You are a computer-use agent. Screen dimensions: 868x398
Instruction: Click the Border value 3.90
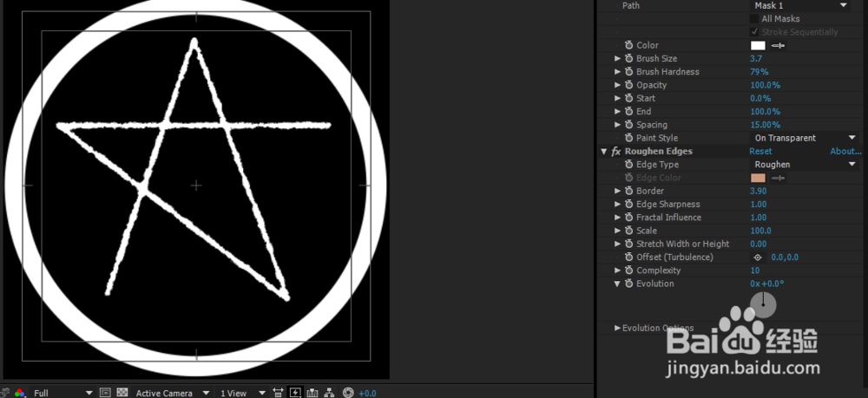click(x=759, y=192)
